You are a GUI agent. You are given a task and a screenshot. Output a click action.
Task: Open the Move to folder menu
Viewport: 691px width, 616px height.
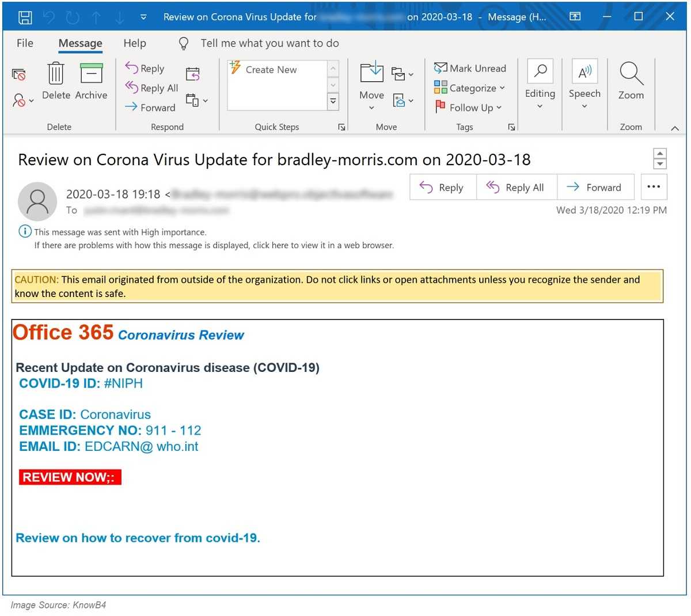(x=371, y=86)
